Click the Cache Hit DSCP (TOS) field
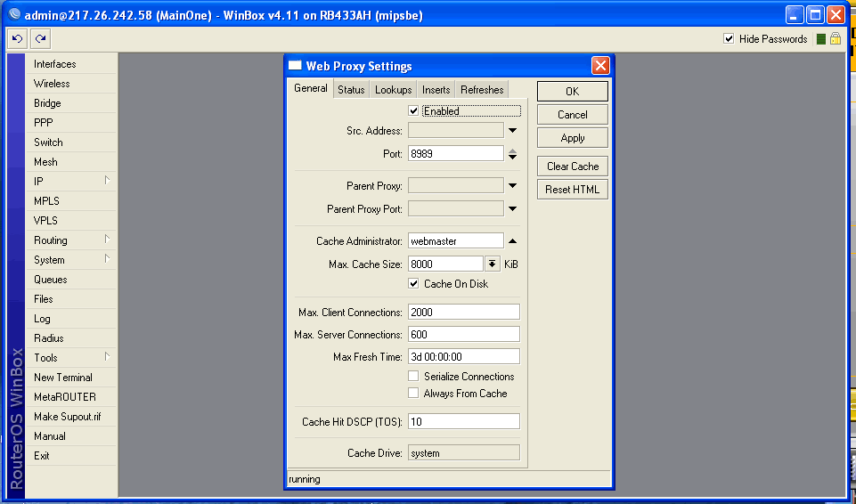 coord(464,422)
